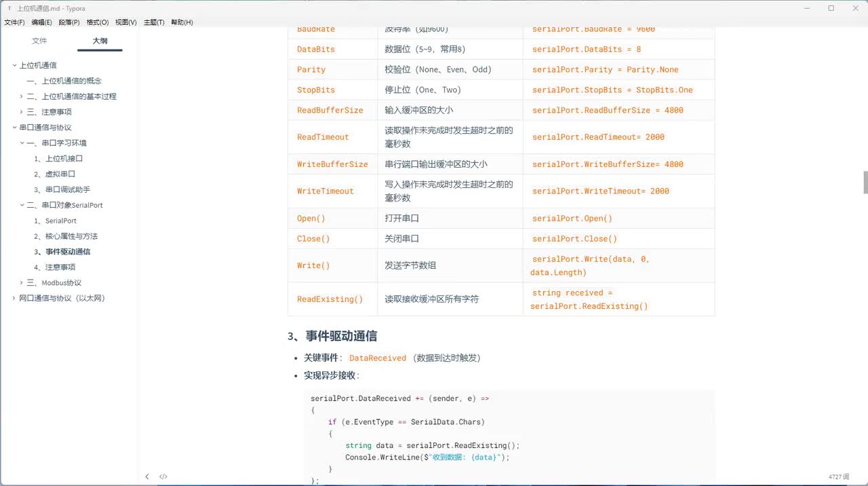Go to 一、上位机通信的概念 outline item

point(64,81)
